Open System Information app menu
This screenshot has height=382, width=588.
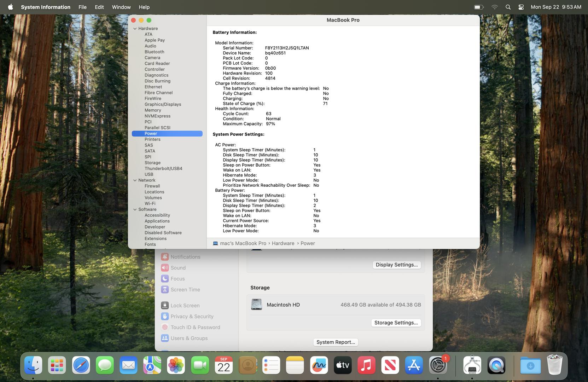[x=46, y=7]
